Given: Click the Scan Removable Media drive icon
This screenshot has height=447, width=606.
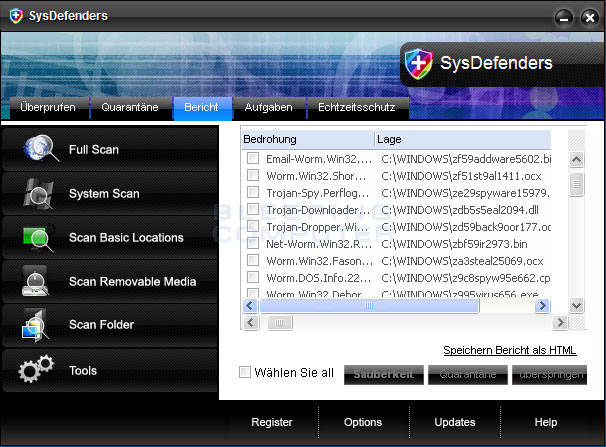Looking at the screenshot, I should pyautogui.click(x=38, y=281).
